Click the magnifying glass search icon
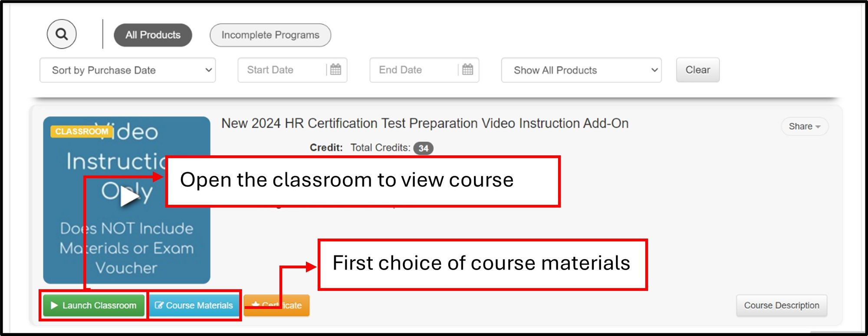This screenshot has width=868, height=336. coord(62,34)
